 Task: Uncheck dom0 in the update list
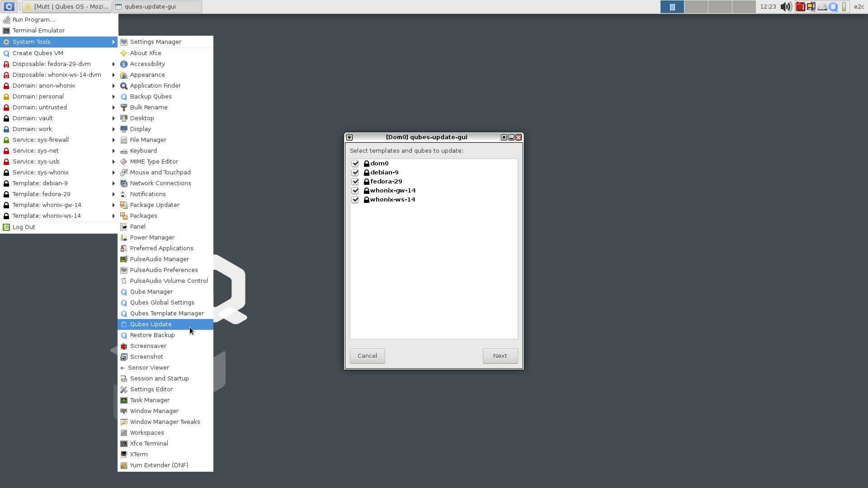355,163
